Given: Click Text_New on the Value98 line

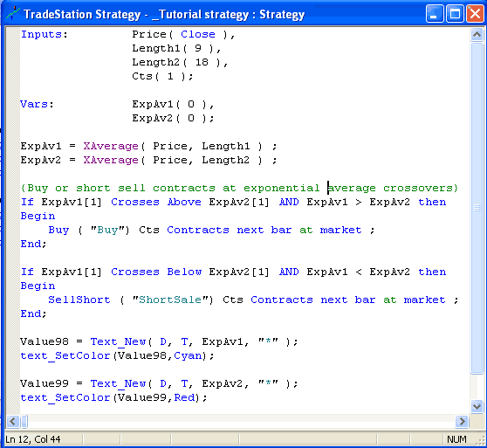Looking at the screenshot, I should pyautogui.click(x=118, y=341).
